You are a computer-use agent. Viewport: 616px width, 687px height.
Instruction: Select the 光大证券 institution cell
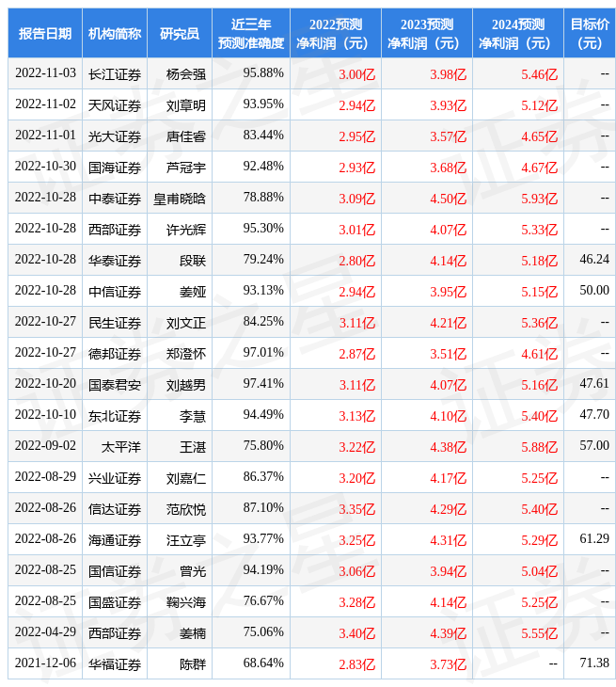tap(115, 136)
